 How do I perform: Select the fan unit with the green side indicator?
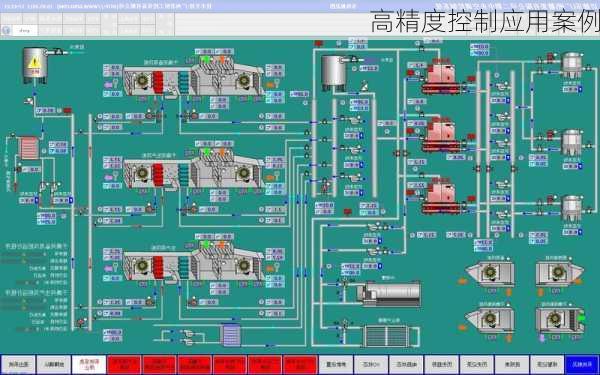click(x=560, y=319)
